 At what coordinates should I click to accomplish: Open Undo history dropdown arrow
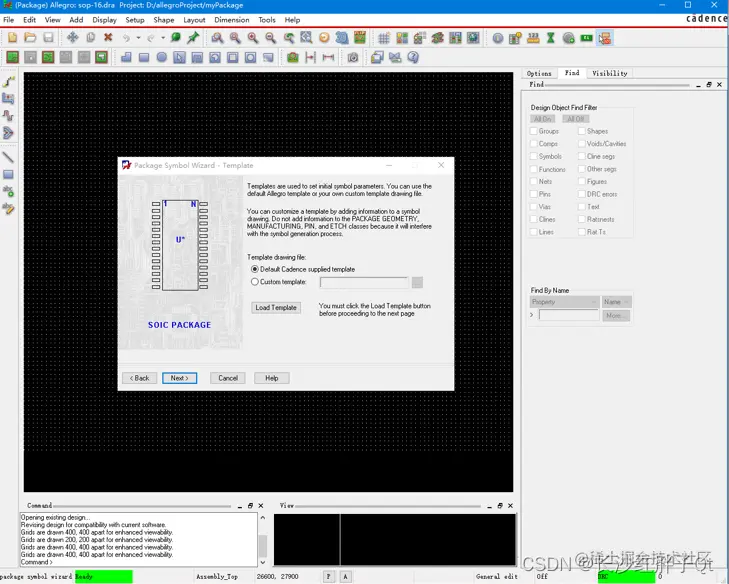pos(139,38)
